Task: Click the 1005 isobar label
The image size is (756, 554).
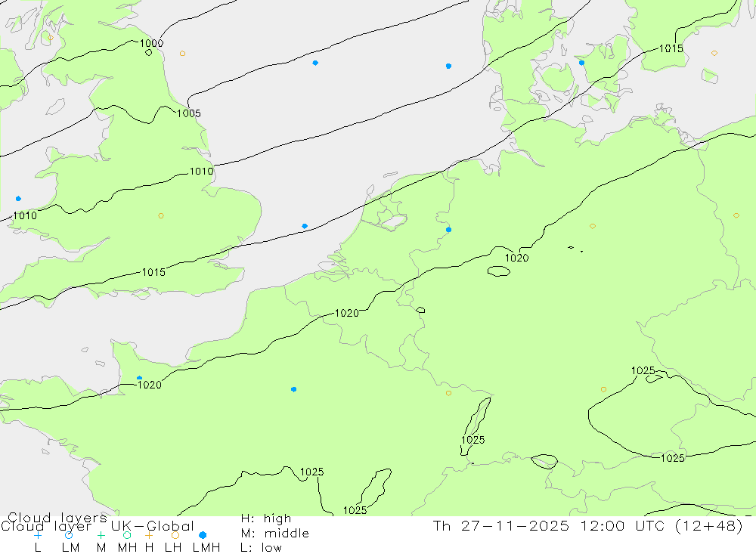Action: pyautogui.click(x=189, y=113)
